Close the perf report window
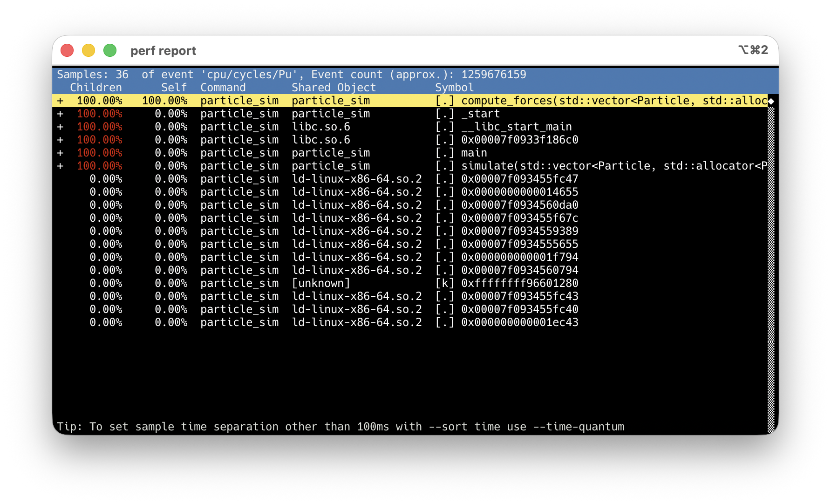This screenshot has height=504, width=831. click(67, 50)
